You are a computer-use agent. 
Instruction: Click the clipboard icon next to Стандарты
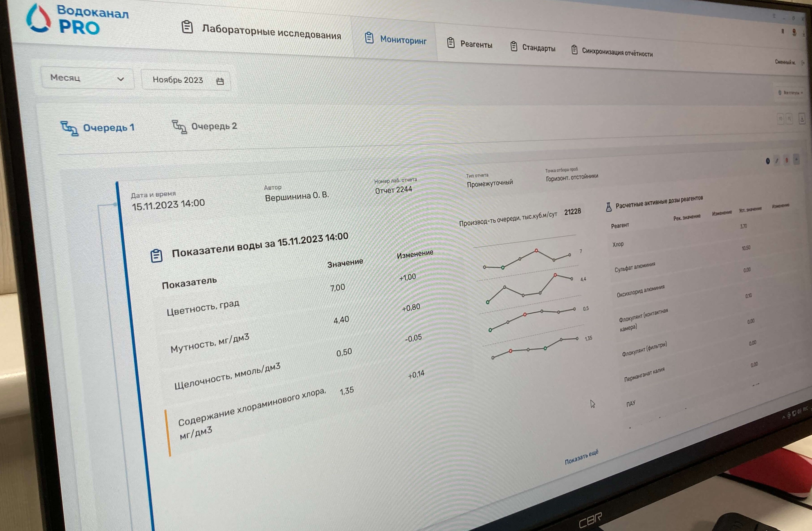coord(514,46)
